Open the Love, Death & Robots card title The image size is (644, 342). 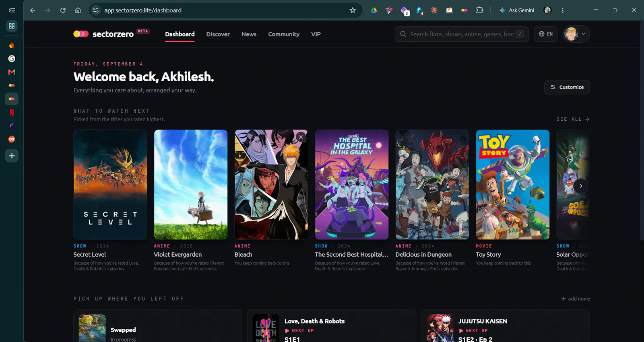[x=314, y=321]
